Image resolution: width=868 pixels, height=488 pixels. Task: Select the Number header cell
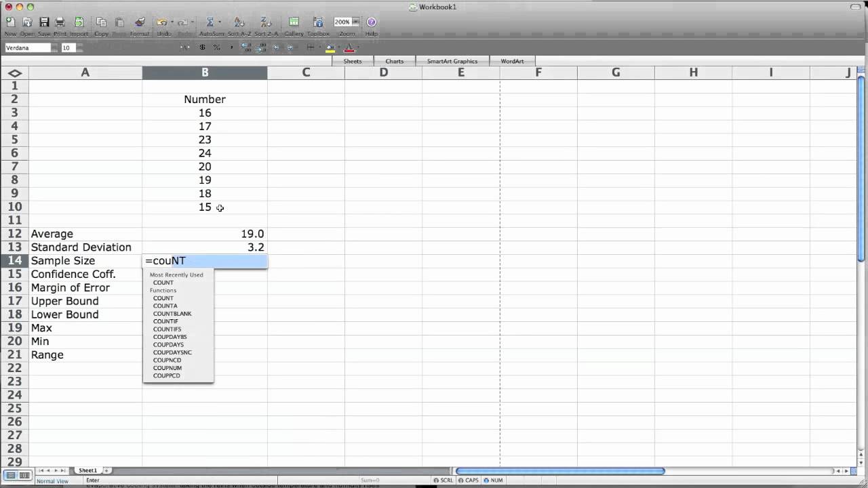point(205,100)
